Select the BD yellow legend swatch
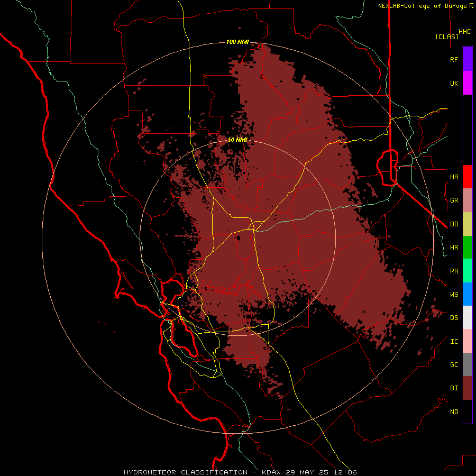476x476 pixels. click(x=467, y=224)
